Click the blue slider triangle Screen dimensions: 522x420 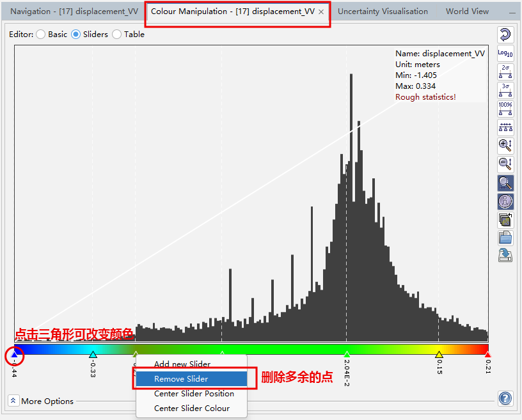14,354
